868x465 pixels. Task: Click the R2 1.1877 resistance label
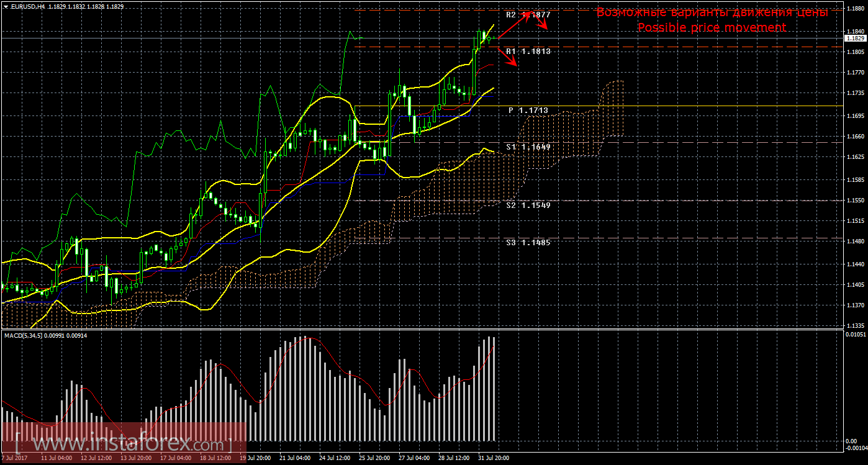[x=528, y=14]
